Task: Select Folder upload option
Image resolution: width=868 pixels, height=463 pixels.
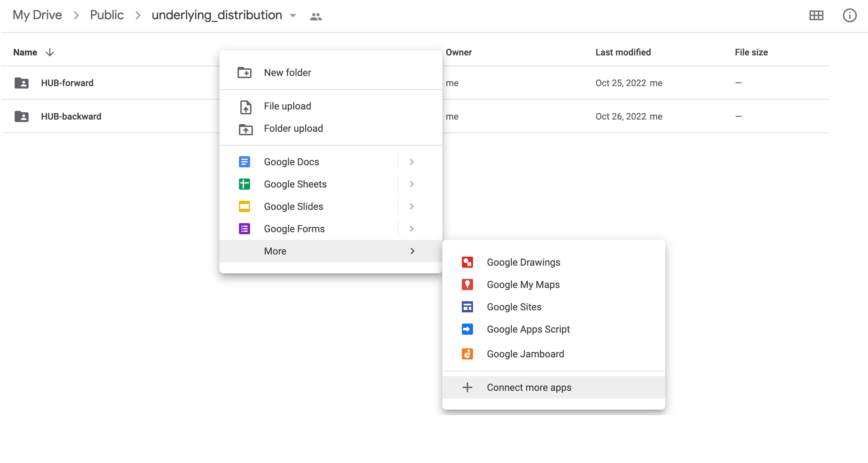Action: tap(293, 128)
